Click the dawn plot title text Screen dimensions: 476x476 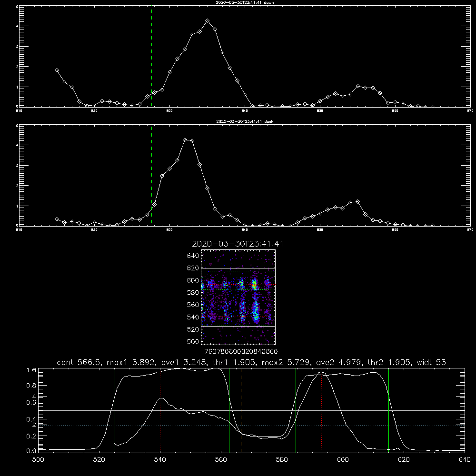pos(245,2)
